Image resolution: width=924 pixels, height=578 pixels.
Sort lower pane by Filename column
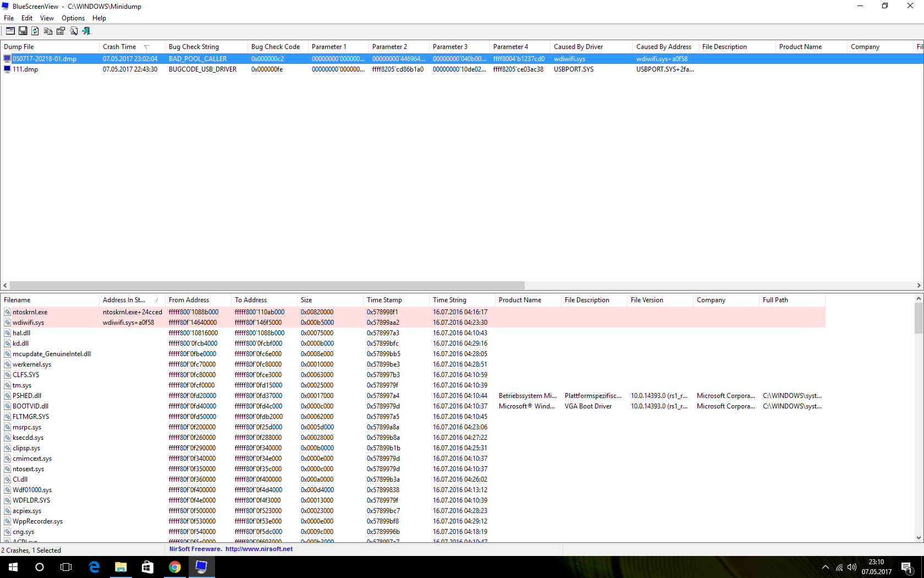[50, 300]
